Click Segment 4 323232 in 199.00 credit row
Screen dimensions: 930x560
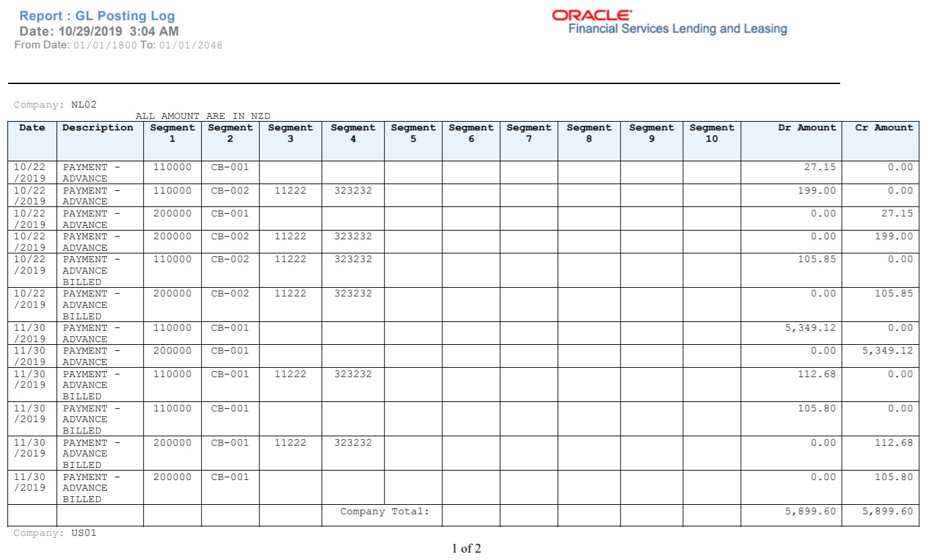pyautogui.click(x=353, y=236)
